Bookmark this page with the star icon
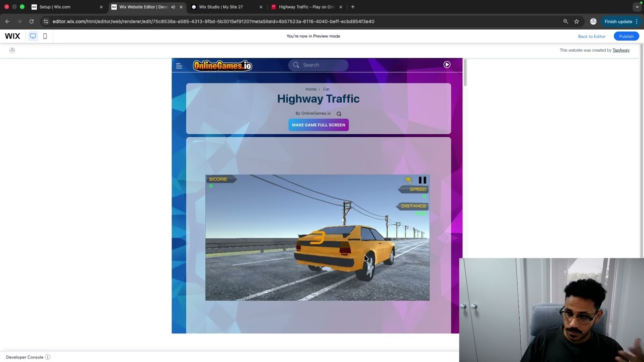644x362 pixels. 577,22
